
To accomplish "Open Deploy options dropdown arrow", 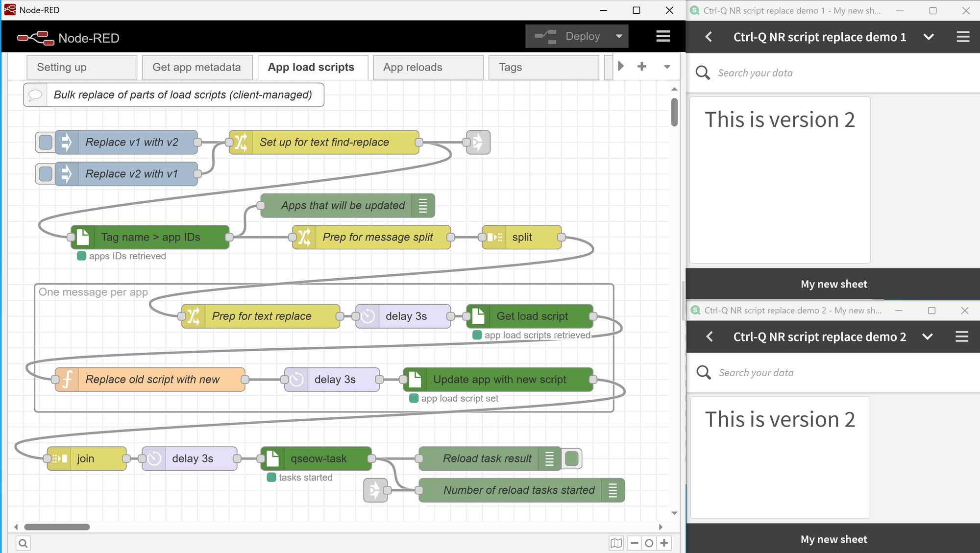I will click(x=619, y=36).
